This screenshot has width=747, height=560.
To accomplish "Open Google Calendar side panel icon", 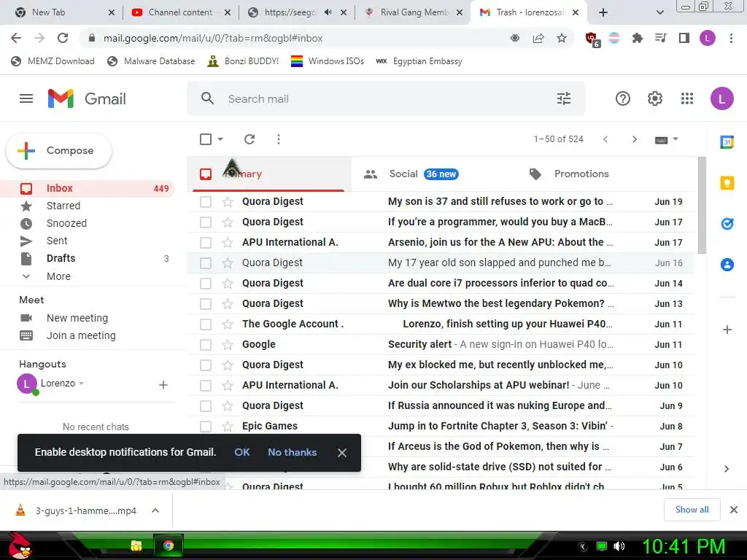I will (727, 141).
